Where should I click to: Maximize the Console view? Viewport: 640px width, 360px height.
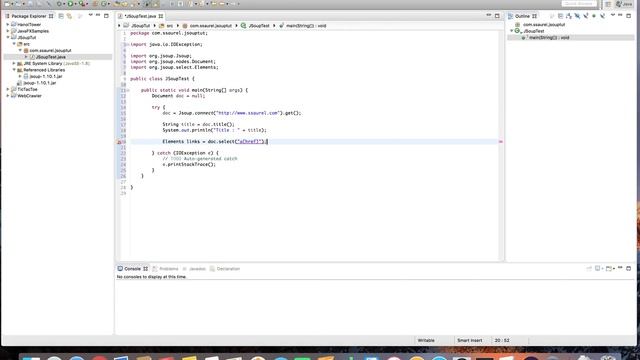629,269
